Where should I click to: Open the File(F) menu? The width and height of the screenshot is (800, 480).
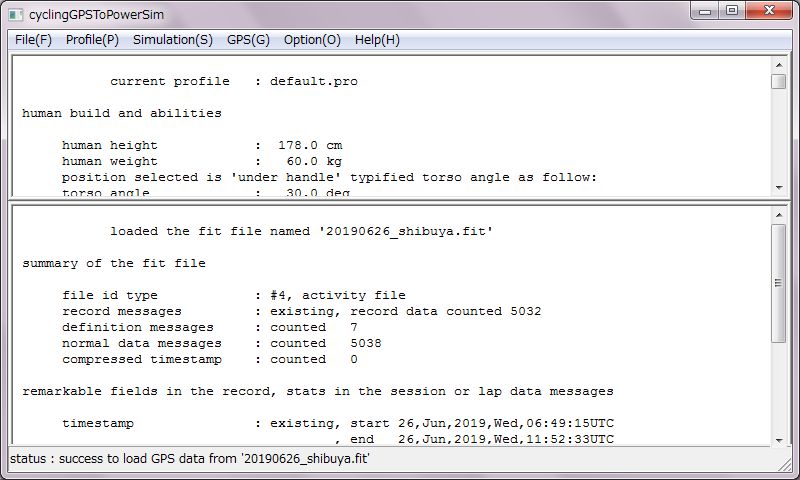[x=34, y=40]
